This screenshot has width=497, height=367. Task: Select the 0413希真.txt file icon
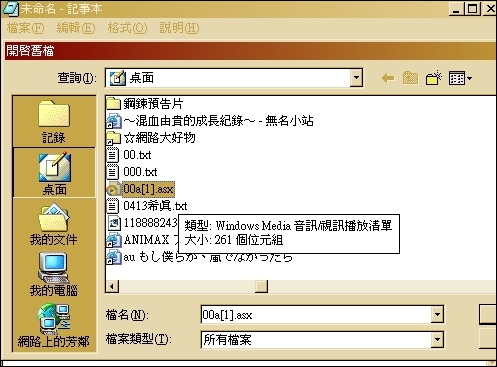(113, 206)
